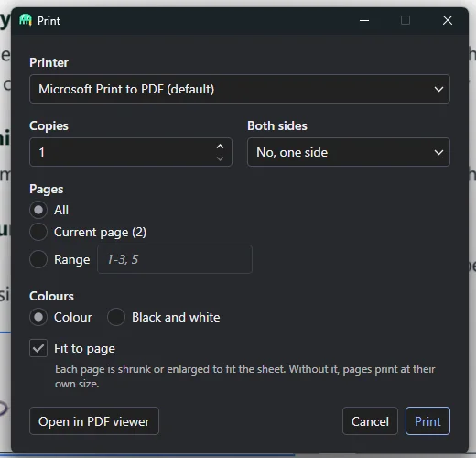Cancel the print dialog
This screenshot has width=476, height=458.
coord(370,421)
